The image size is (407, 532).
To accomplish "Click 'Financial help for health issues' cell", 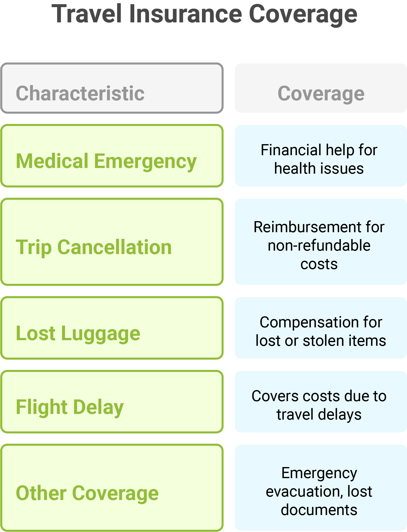I will [321, 156].
